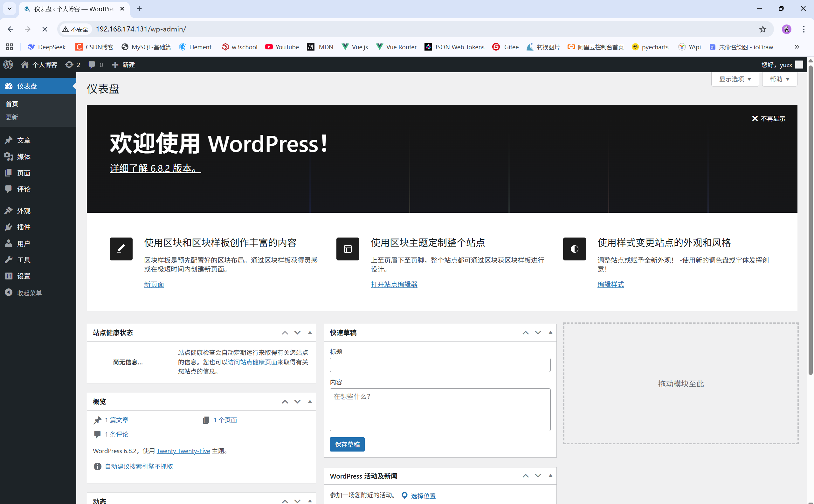This screenshot has width=814, height=504.
Task: Stop loading the page in browser
Action: point(45,29)
